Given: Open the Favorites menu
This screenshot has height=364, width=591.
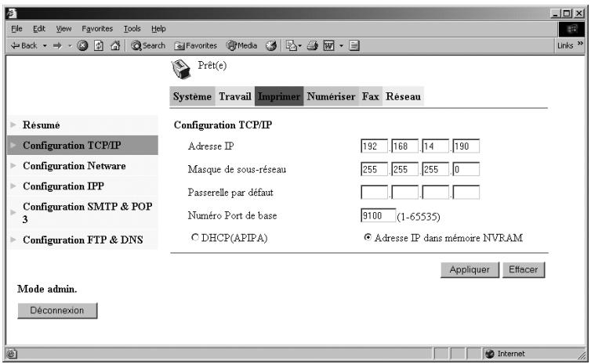Looking at the screenshot, I should click(97, 29).
